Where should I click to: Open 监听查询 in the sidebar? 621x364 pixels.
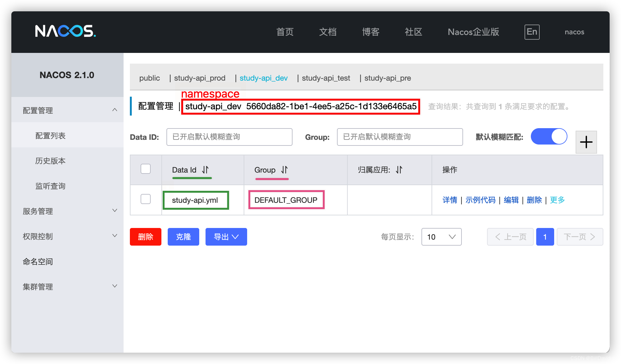(x=67, y=186)
